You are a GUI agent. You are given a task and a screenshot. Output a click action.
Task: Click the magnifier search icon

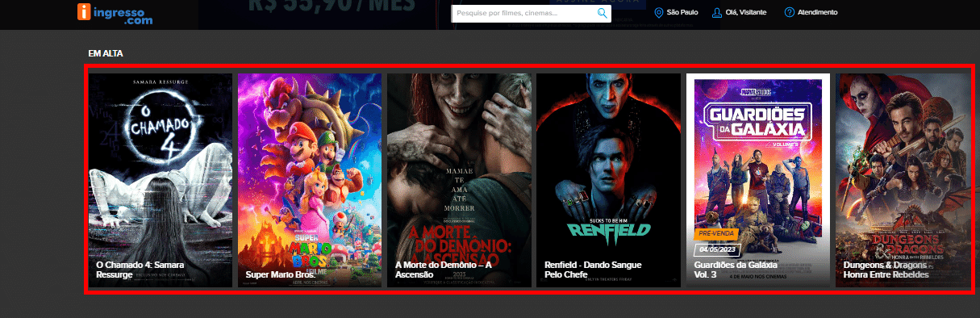[x=602, y=13]
